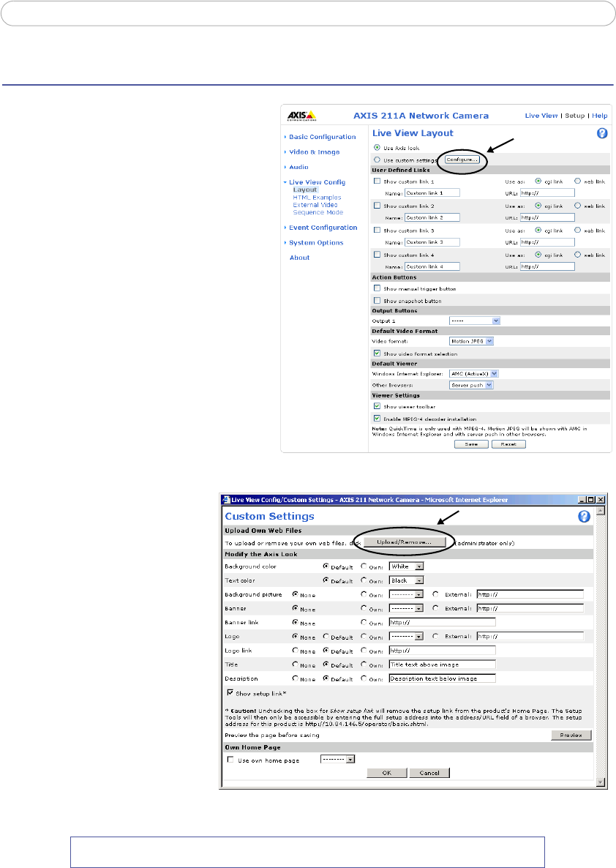Select web link radio for custom link 1

pos(577,181)
